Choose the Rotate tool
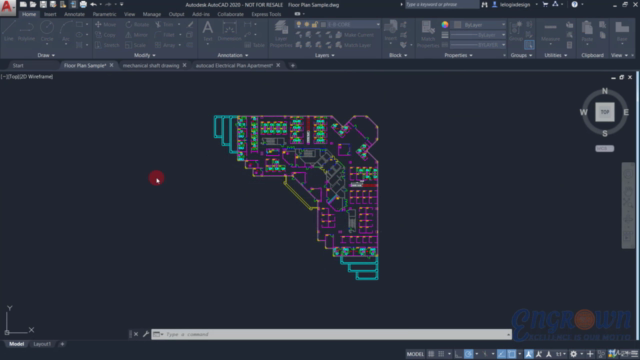 [137, 24]
